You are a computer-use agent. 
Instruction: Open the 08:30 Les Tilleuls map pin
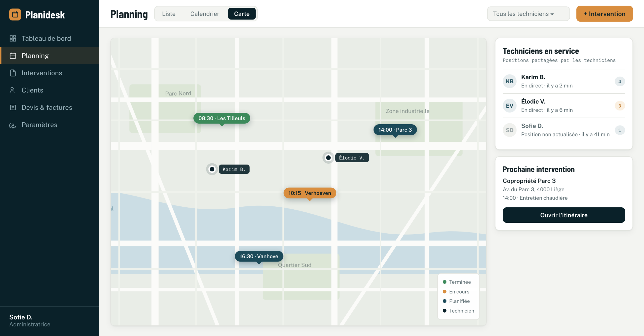[x=222, y=118]
